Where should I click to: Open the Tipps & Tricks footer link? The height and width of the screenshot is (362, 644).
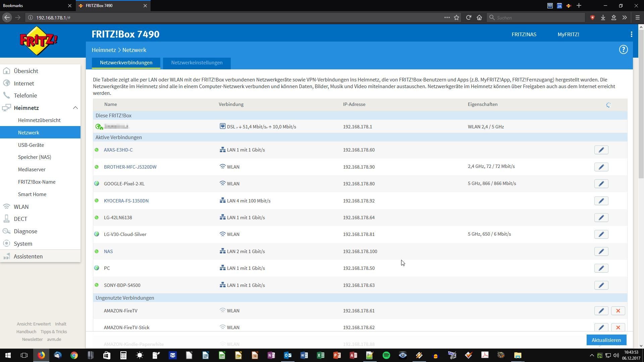click(54, 332)
